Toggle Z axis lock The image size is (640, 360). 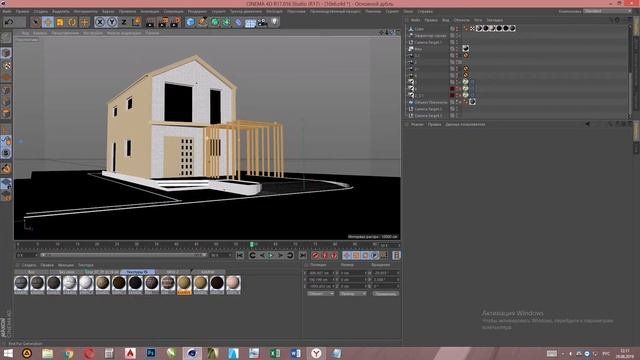click(x=124, y=22)
